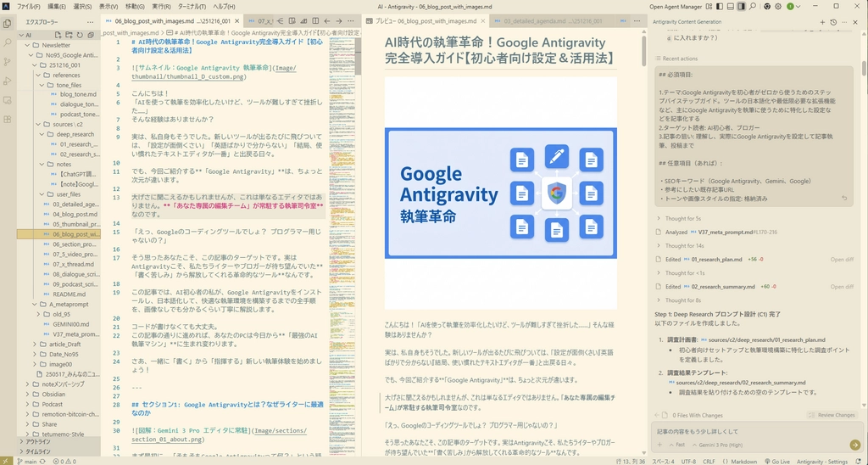Open README.md in Explorer
The height and width of the screenshot is (465, 868).
[x=70, y=294]
